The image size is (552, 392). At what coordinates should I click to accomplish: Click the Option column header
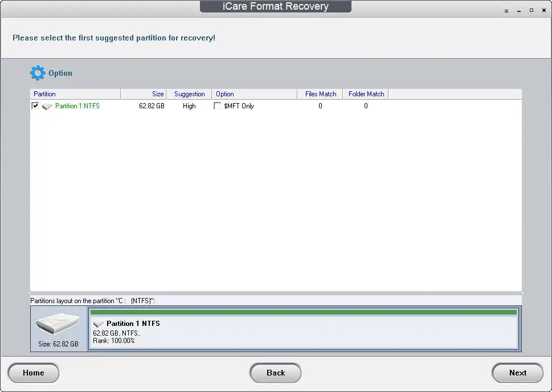[255, 94]
